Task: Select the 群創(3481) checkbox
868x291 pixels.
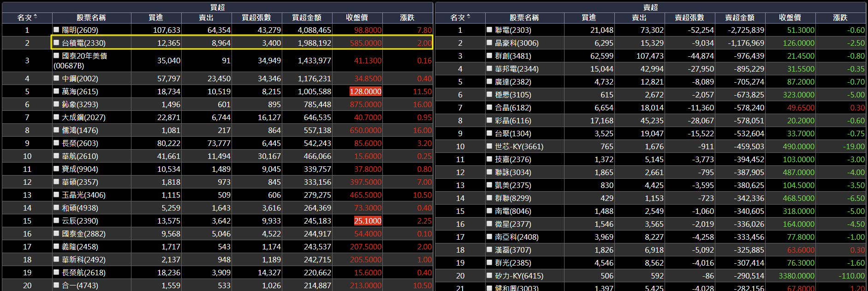Action: pyautogui.click(x=489, y=55)
